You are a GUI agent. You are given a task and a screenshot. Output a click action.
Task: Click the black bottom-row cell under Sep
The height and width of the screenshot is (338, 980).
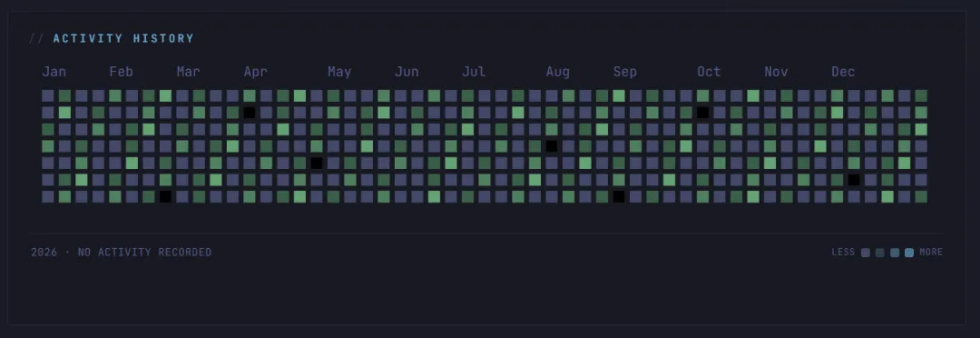coord(619,196)
